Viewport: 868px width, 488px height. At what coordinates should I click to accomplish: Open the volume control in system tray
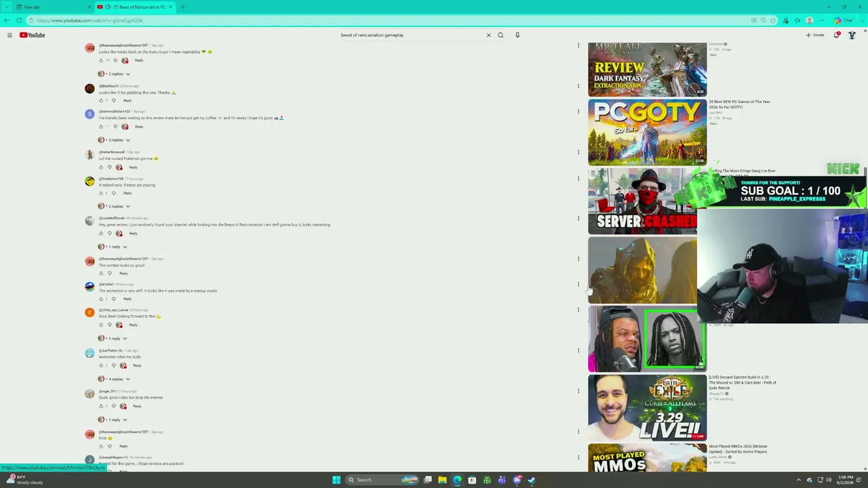(828, 480)
